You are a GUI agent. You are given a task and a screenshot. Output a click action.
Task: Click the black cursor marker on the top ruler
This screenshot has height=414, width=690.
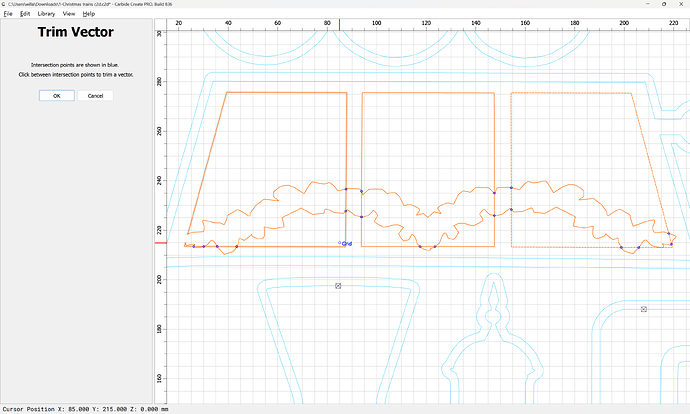tap(339, 22)
